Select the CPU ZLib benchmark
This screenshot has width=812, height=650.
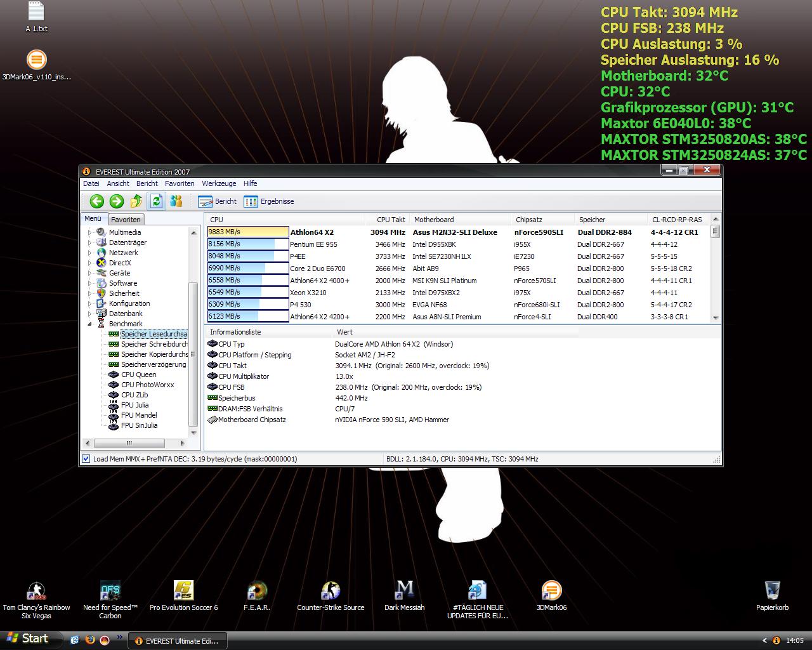click(x=134, y=395)
